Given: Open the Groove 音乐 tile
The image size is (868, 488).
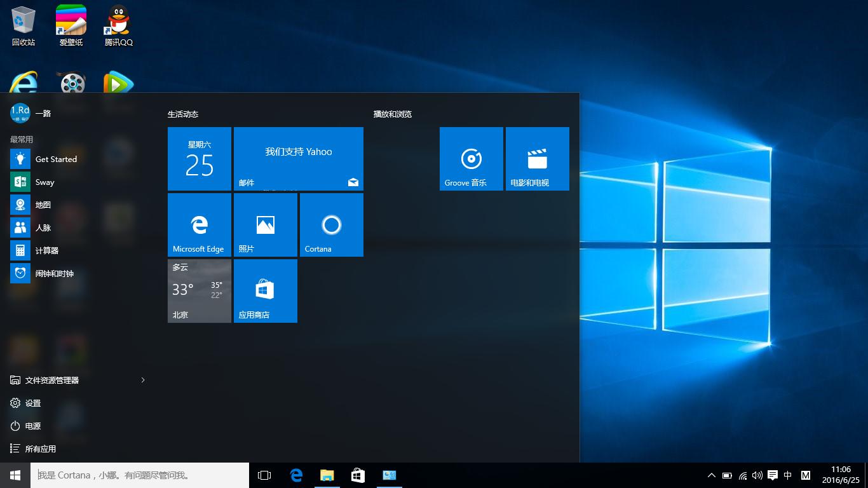Looking at the screenshot, I should click(471, 158).
